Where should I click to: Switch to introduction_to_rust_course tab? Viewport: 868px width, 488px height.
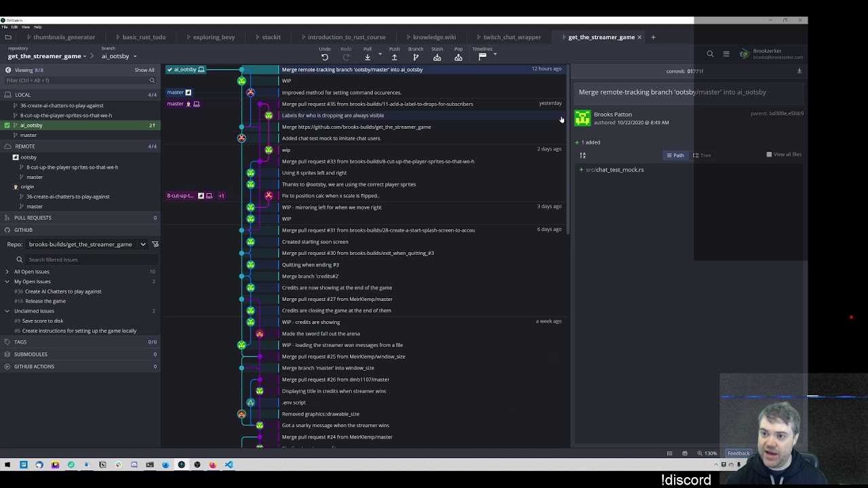click(x=347, y=37)
